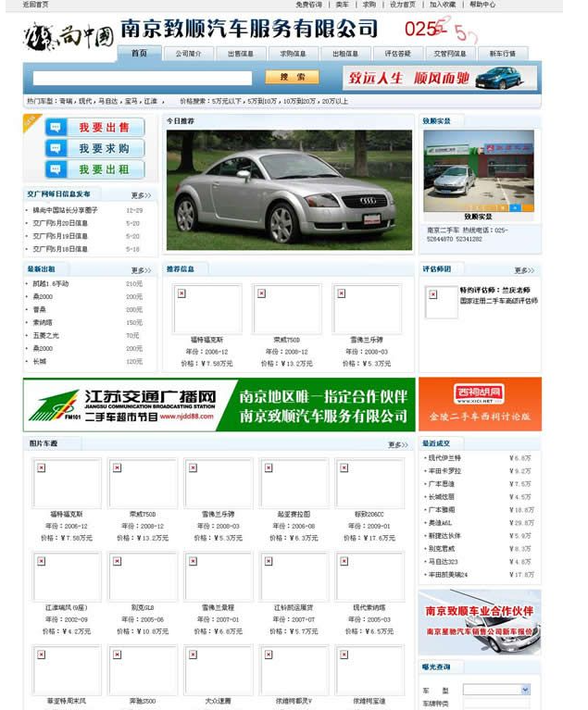Click broken image icon above 奔驰S500
The image size is (588, 710).
click(x=117, y=654)
